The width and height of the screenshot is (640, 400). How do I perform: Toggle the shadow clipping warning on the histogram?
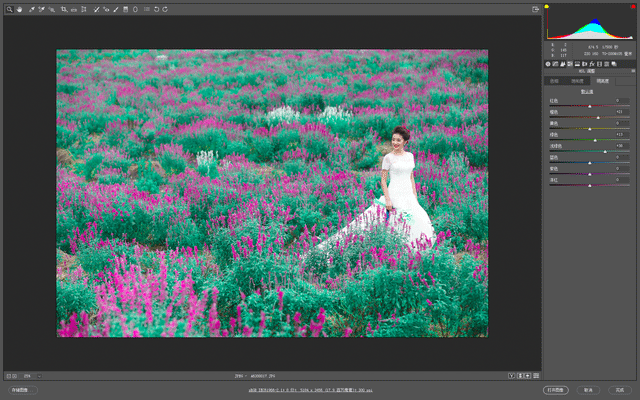pos(547,7)
